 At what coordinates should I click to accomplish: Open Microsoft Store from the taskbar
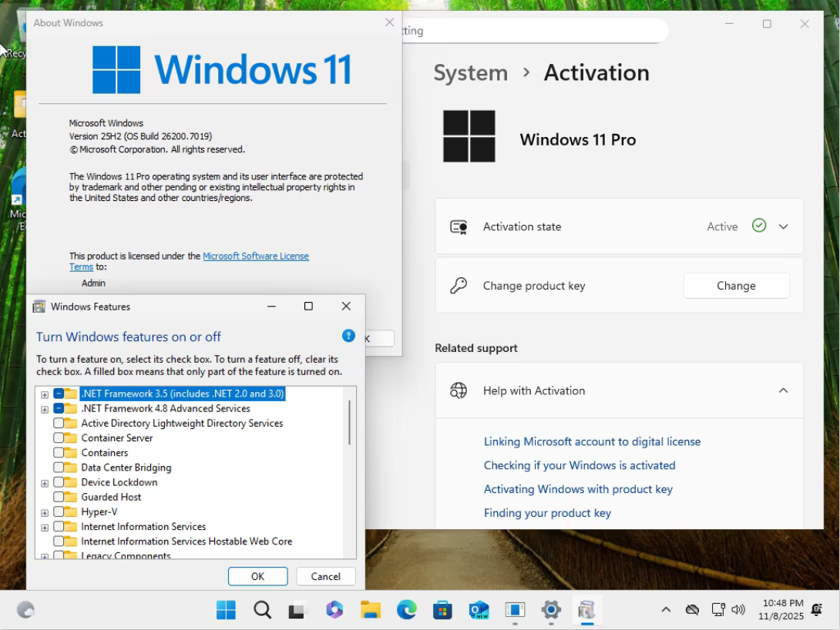pyautogui.click(x=442, y=611)
